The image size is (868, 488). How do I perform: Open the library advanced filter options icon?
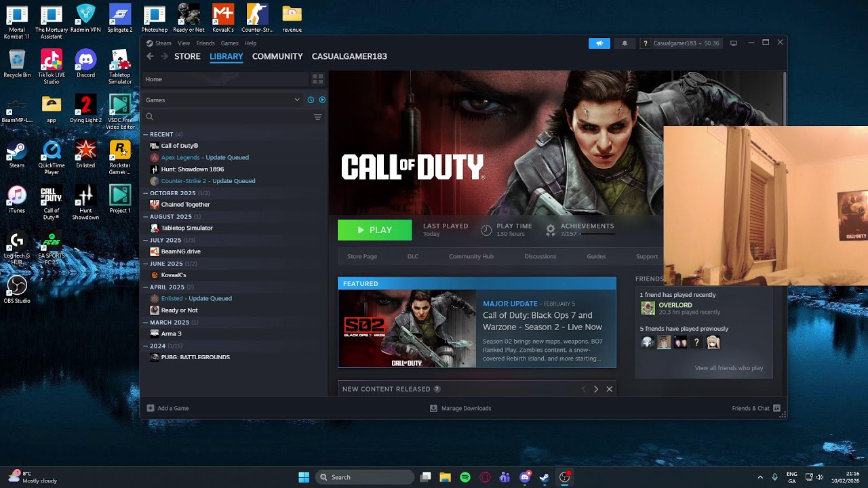(x=317, y=117)
